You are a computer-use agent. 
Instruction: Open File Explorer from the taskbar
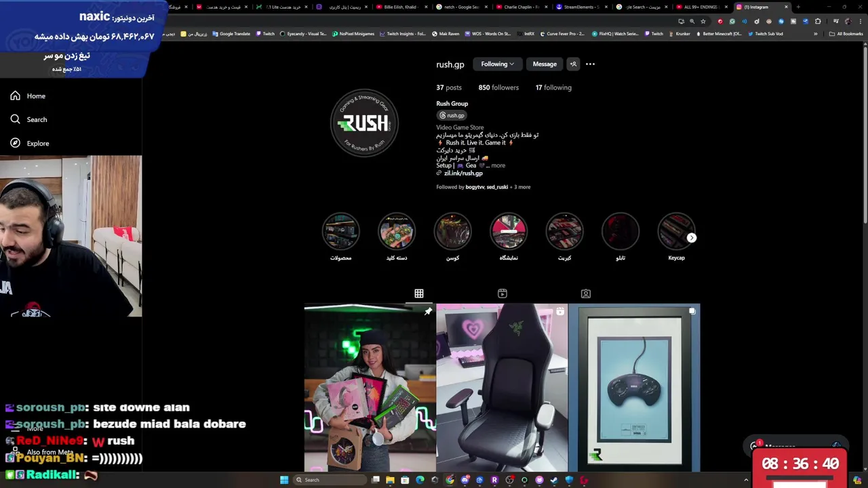tap(390, 480)
